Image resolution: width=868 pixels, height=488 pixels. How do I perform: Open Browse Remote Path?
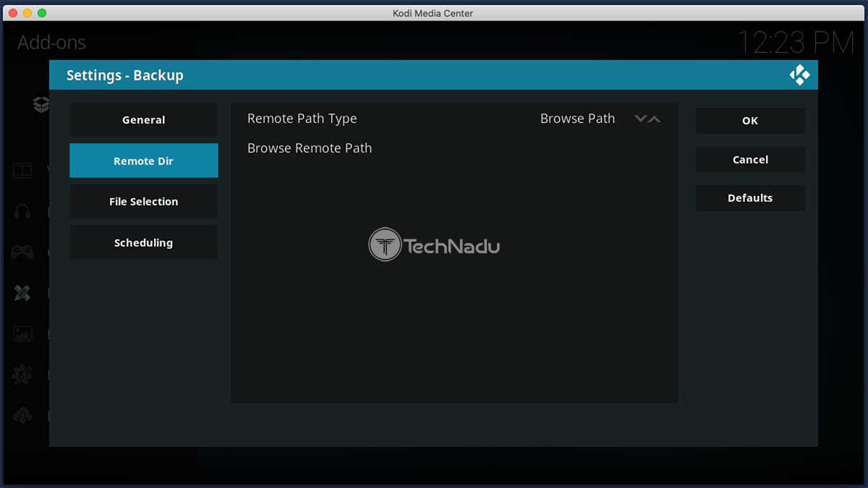454,148
